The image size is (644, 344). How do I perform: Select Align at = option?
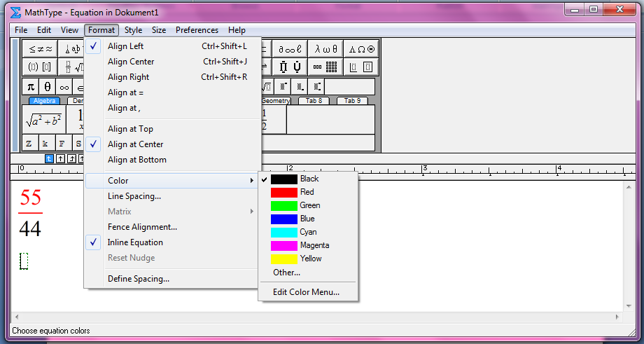pyautogui.click(x=173, y=92)
